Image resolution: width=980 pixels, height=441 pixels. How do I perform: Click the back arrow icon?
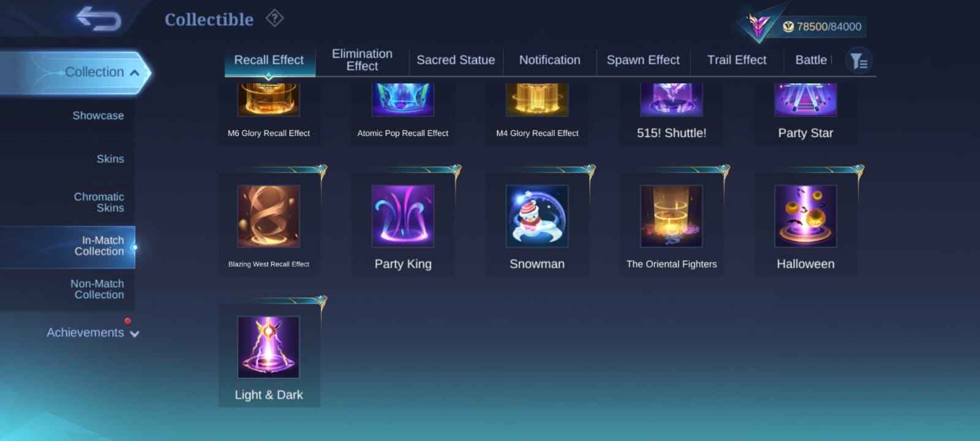[98, 19]
